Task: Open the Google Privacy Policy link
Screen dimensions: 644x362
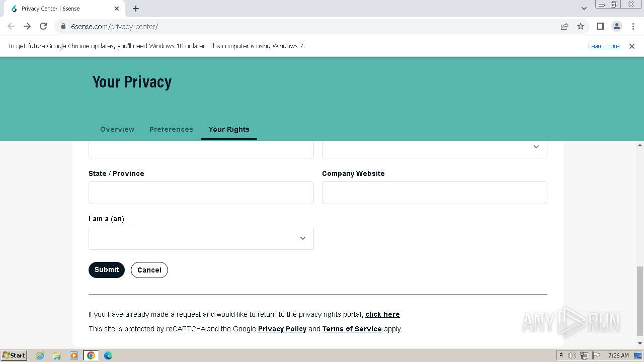Action: [282, 329]
